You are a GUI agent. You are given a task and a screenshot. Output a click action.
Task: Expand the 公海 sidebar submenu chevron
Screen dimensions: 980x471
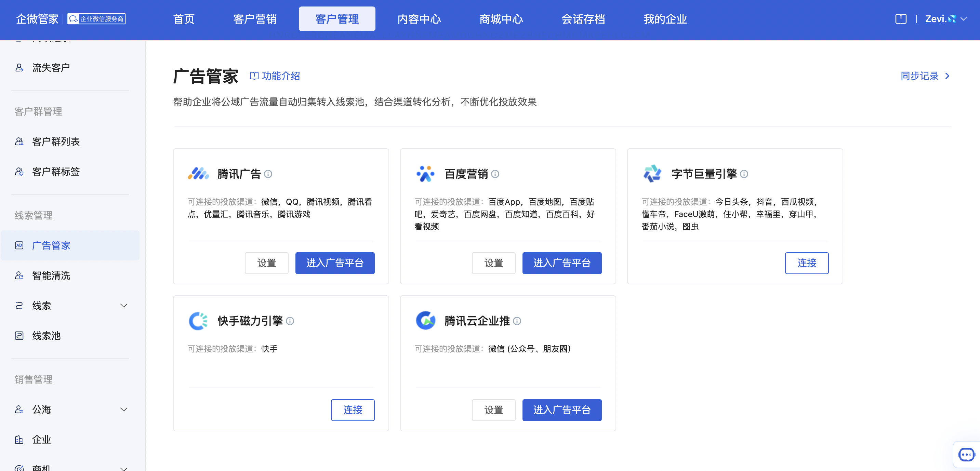pyautogui.click(x=124, y=409)
